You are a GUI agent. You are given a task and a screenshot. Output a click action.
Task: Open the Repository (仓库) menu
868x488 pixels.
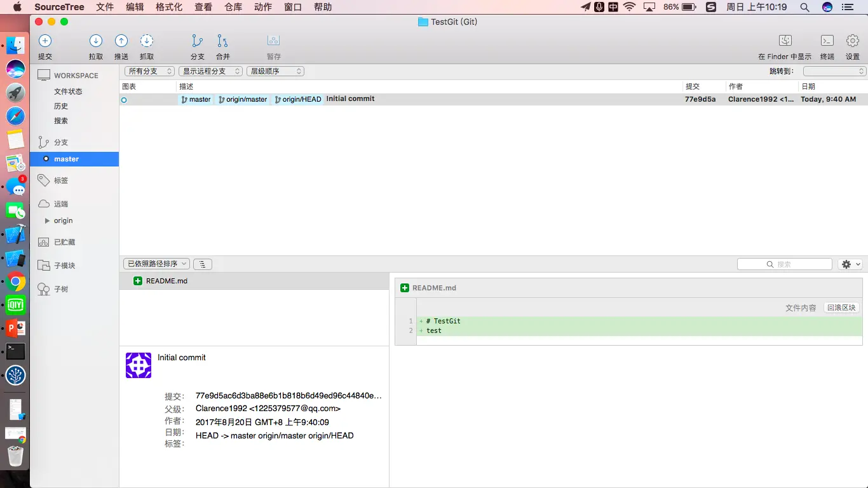pyautogui.click(x=233, y=7)
